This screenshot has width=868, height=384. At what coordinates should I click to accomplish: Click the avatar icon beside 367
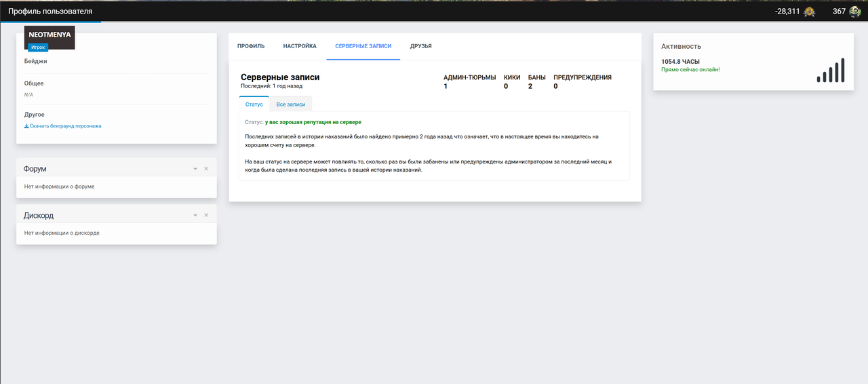[x=854, y=12]
